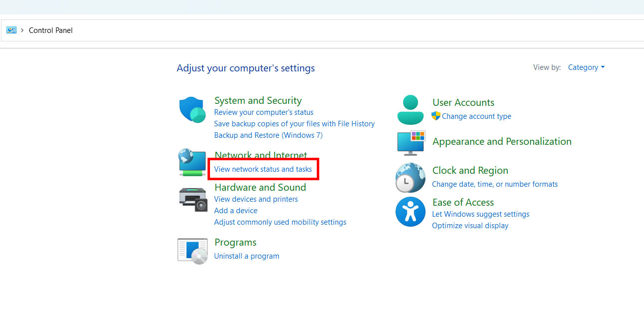Click the System and Security shield icon
This screenshot has height=330, width=644.
[193, 110]
